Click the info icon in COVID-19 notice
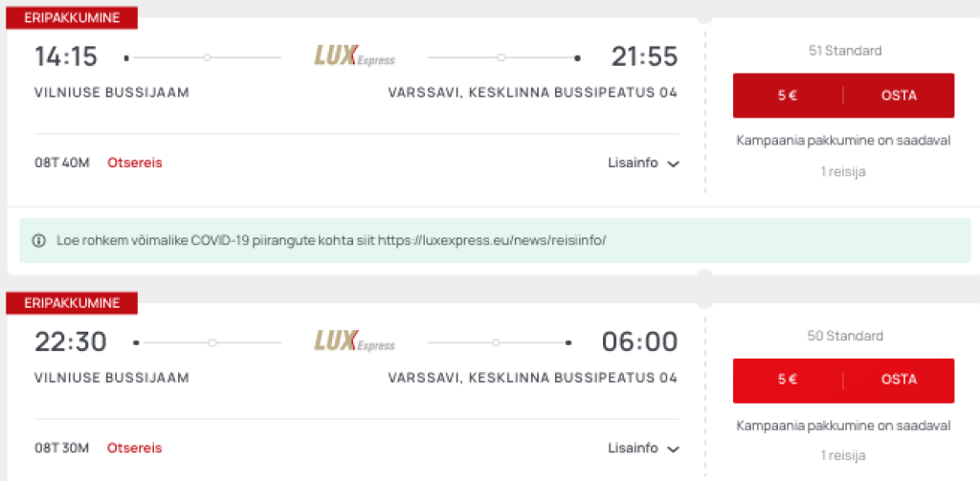This screenshot has height=481, width=980. 39,240
